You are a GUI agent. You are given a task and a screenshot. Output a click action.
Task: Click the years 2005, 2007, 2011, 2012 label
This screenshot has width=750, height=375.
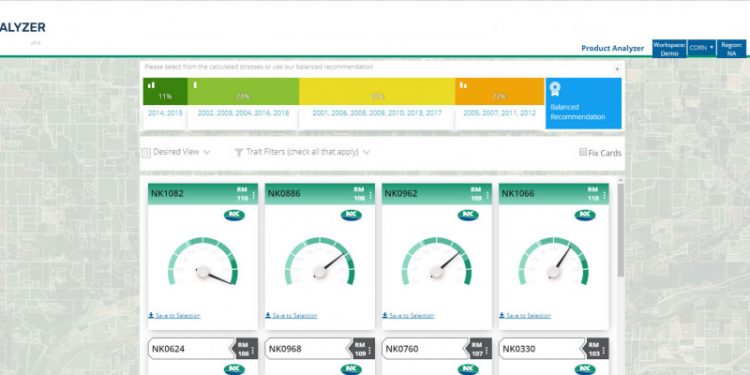499,113
